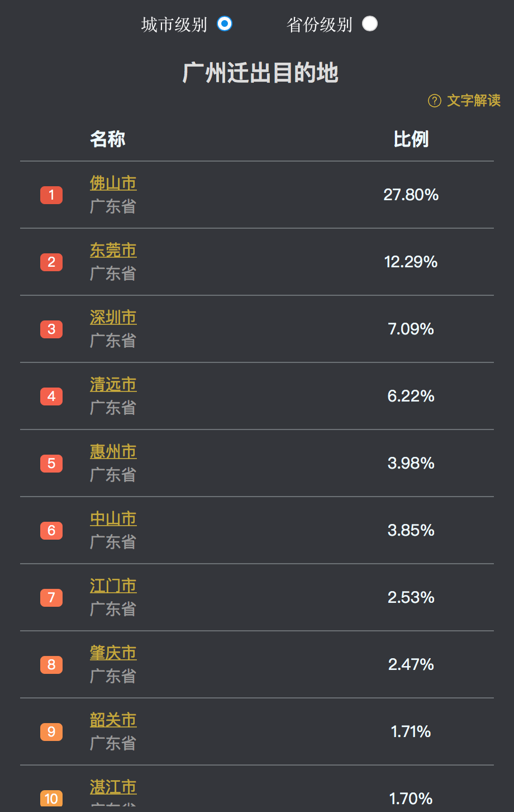Select the 省份级别 radio button
This screenshot has height=812, width=514.
(x=370, y=24)
